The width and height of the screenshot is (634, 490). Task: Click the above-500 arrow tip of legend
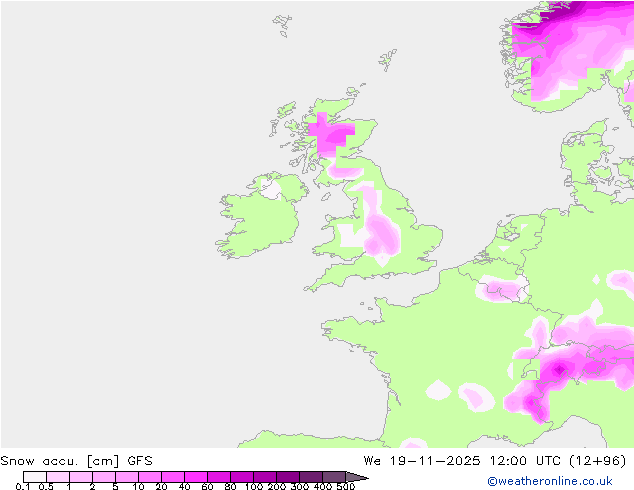click(356, 477)
